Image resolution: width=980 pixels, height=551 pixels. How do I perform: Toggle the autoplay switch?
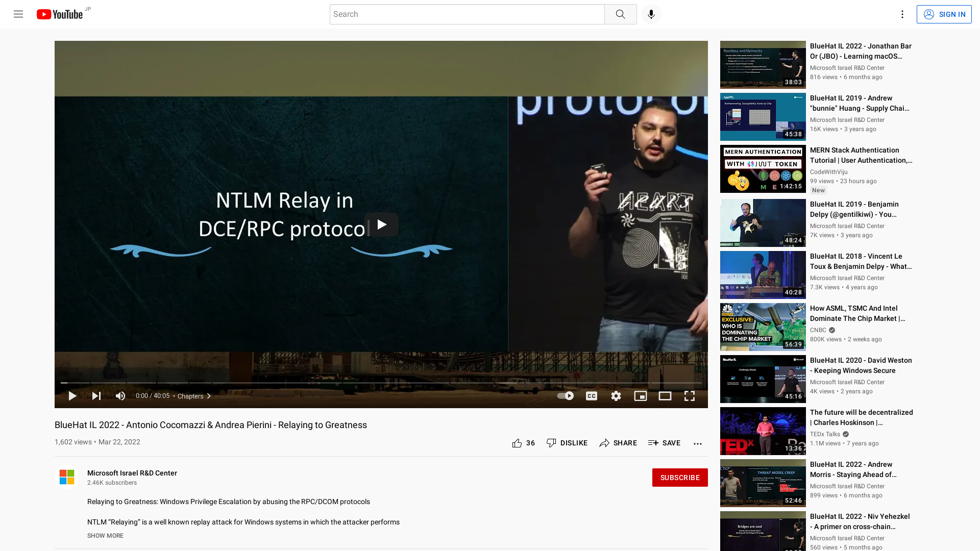[x=565, y=396]
